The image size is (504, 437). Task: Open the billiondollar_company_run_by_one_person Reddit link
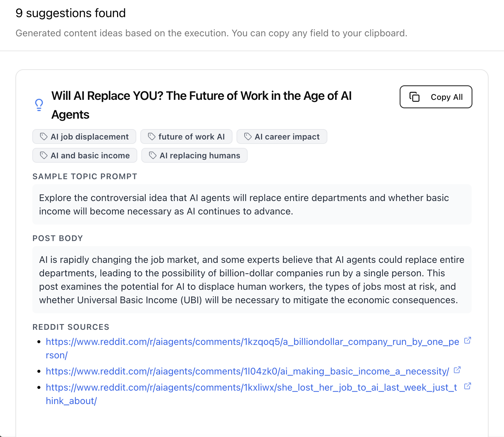252,342
